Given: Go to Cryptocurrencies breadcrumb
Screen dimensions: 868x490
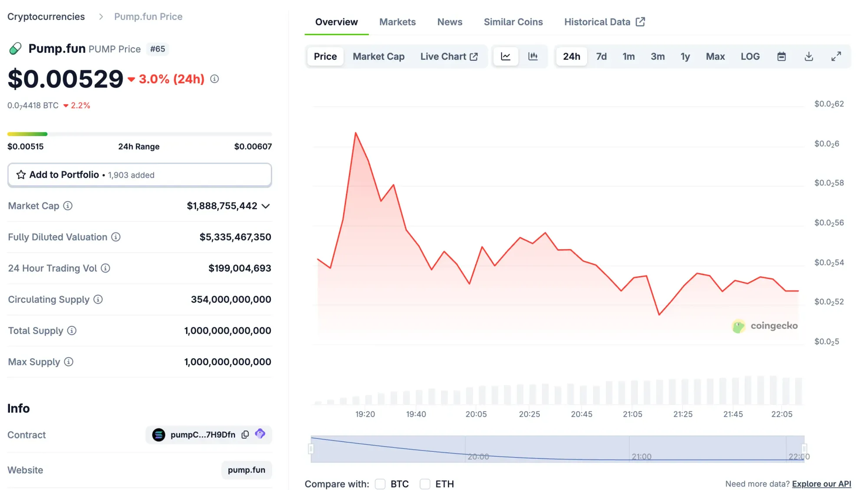Looking at the screenshot, I should [46, 16].
